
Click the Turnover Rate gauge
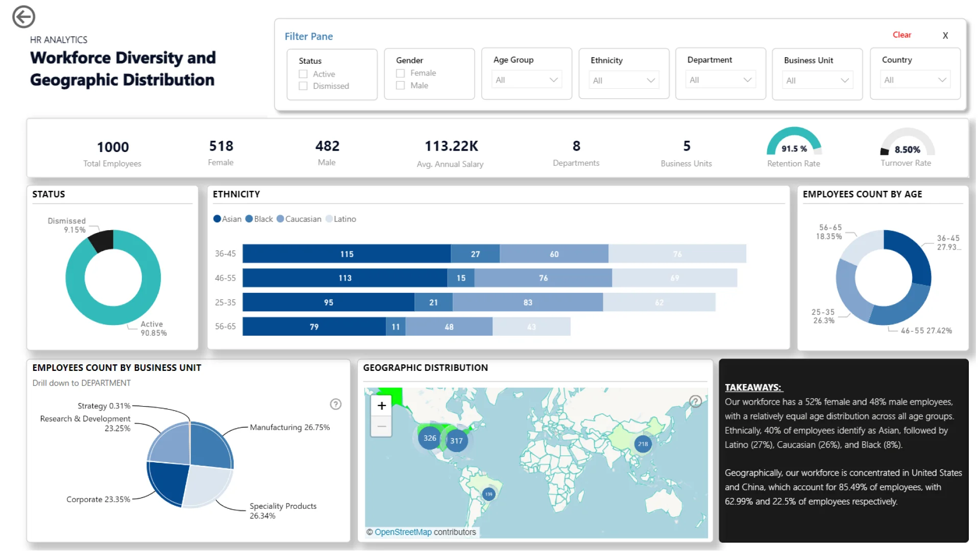click(908, 142)
